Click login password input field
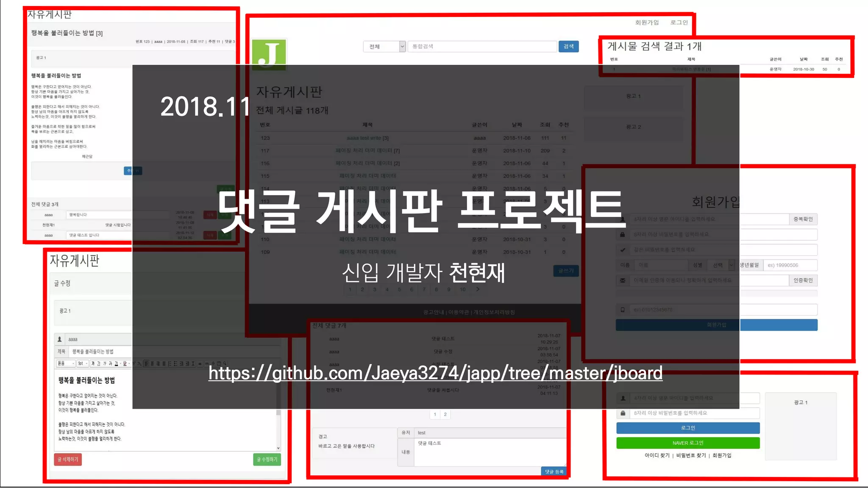Viewport: 868px width, 488px height. tap(694, 413)
